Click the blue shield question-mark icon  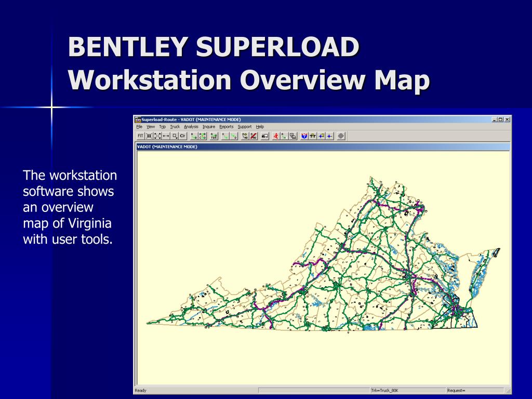tap(304, 136)
